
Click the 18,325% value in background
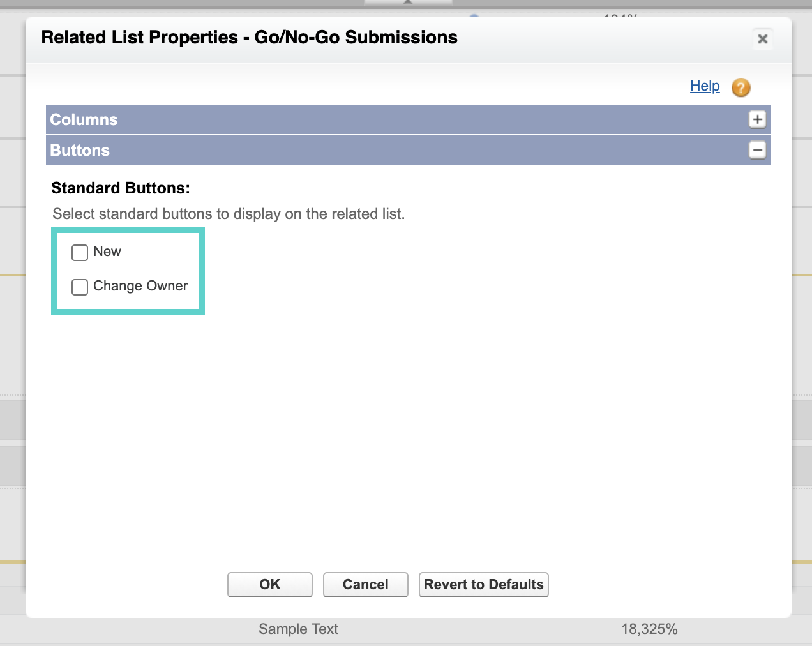pos(649,629)
